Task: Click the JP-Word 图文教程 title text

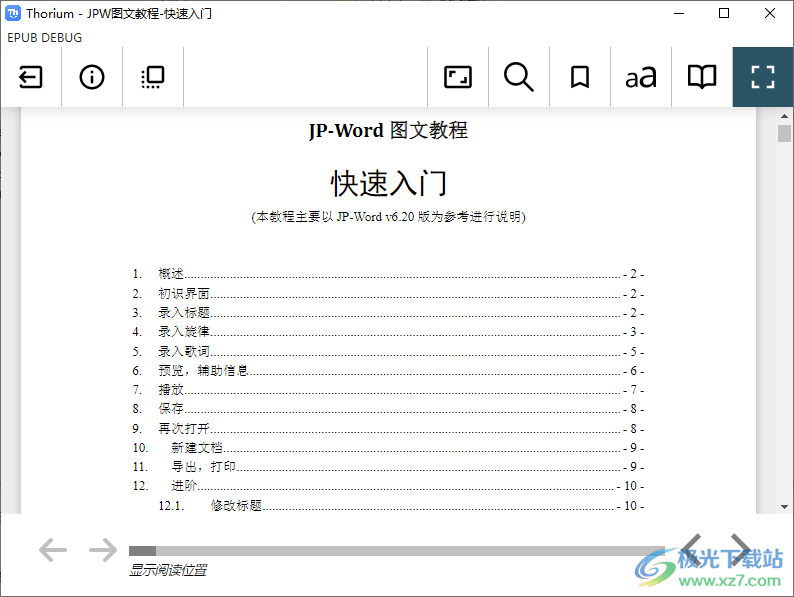Action: (388, 131)
